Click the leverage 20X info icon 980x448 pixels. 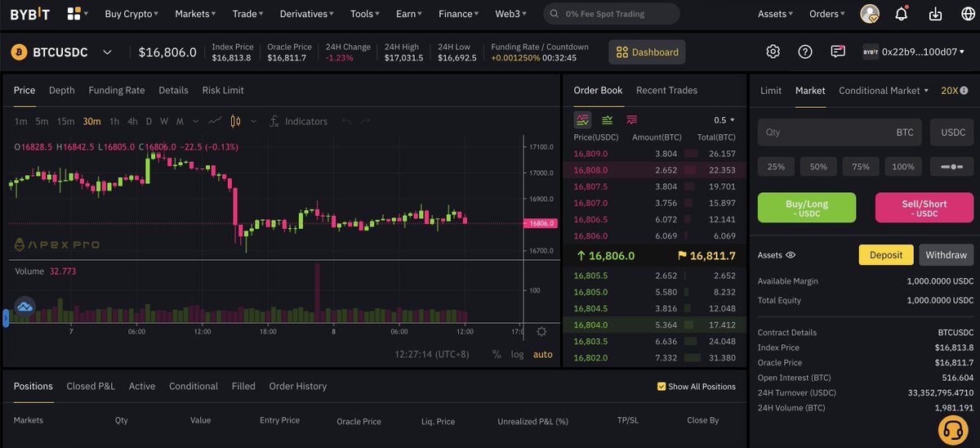point(964,91)
